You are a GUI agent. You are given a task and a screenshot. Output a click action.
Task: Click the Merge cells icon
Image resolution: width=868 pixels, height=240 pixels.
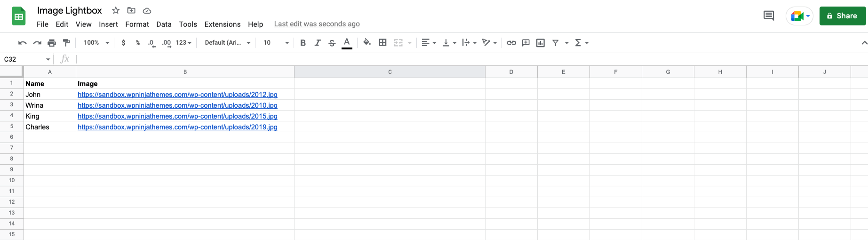coord(398,43)
